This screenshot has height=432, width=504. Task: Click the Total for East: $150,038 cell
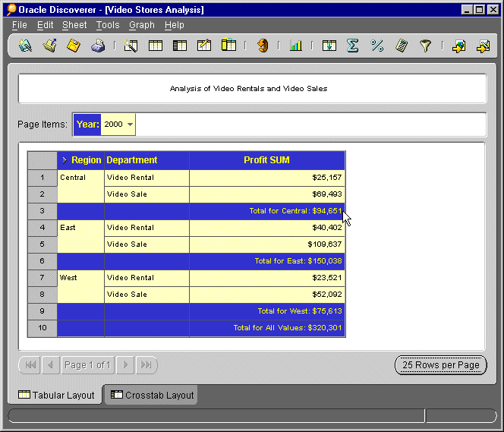tap(267, 261)
